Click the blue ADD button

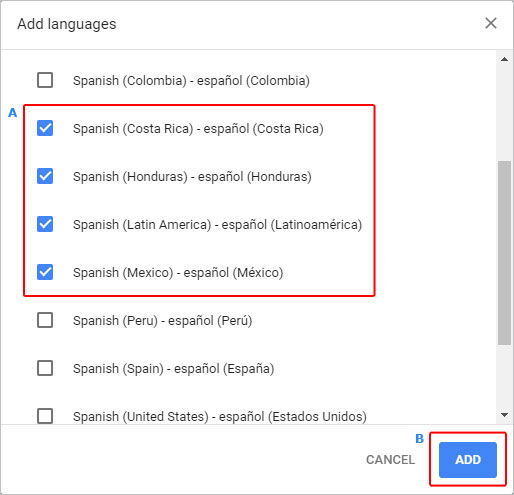[x=468, y=460]
